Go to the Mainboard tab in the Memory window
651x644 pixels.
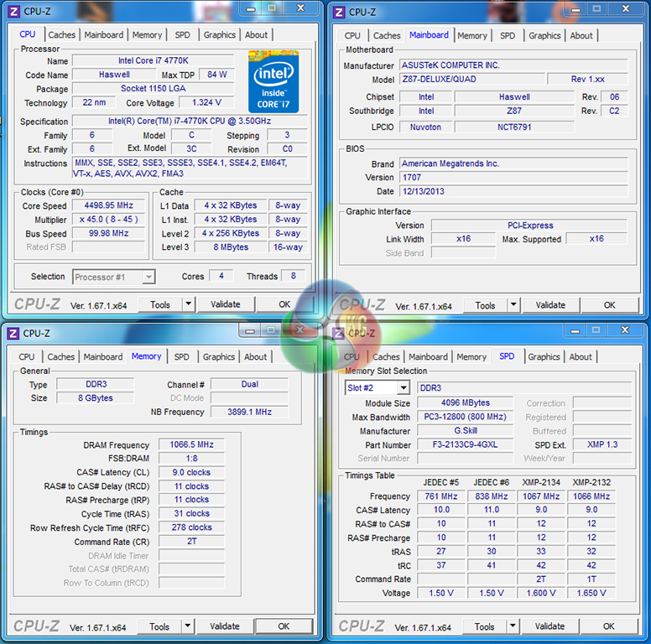103,357
